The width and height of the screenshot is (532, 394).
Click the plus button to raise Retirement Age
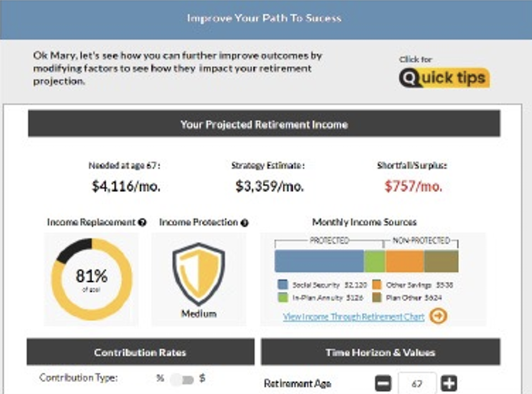pos(447,383)
